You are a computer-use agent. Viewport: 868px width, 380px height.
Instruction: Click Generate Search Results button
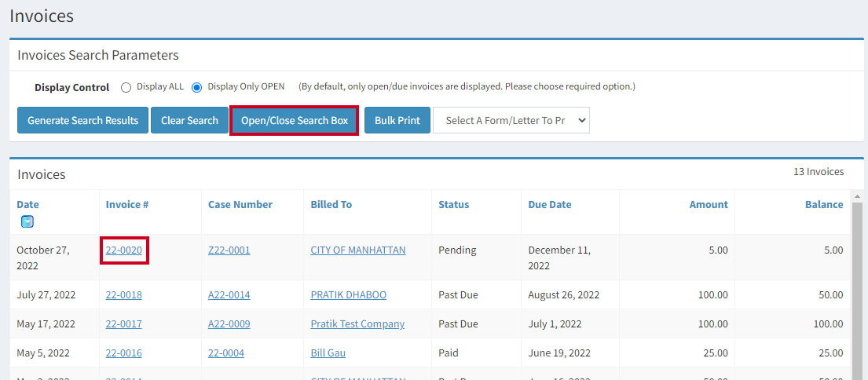pyautogui.click(x=83, y=120)
